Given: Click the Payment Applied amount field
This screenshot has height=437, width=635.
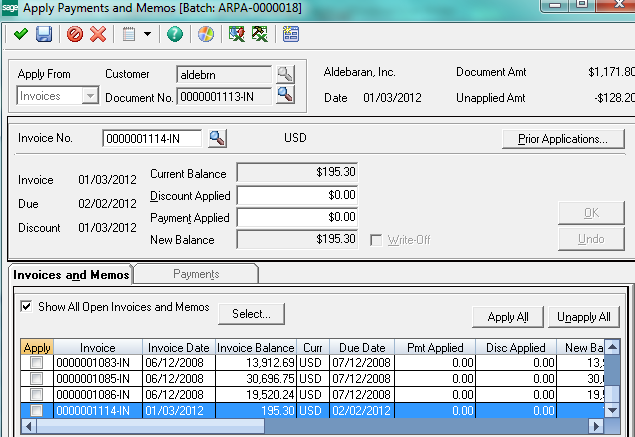Looking at the screenshot, I should [297, 217].
